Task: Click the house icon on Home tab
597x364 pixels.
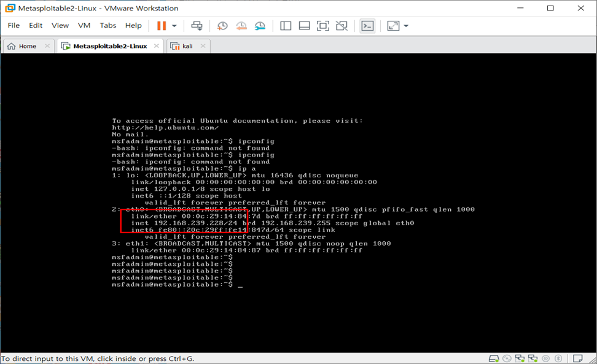Action: tap(12, 46)
